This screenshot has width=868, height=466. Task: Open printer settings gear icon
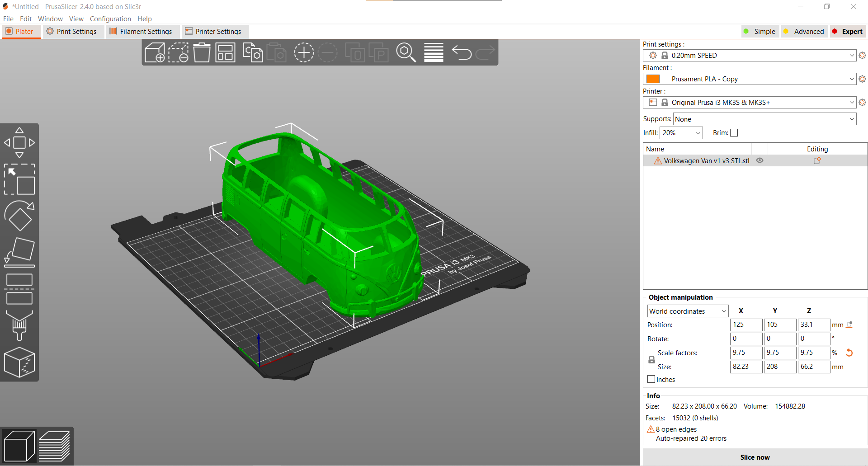pyautogui.click(x=862, y=102)
